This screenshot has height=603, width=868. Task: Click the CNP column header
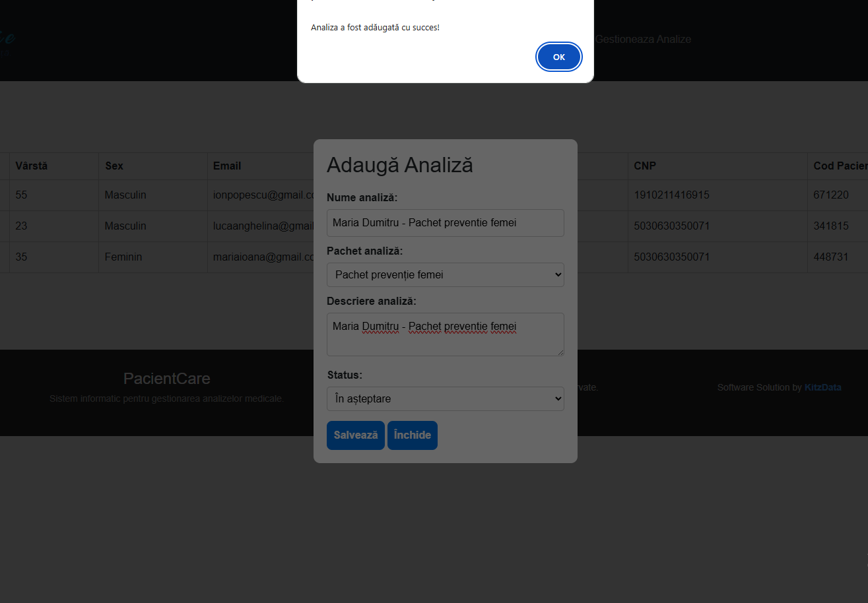(x=645, y=166)
